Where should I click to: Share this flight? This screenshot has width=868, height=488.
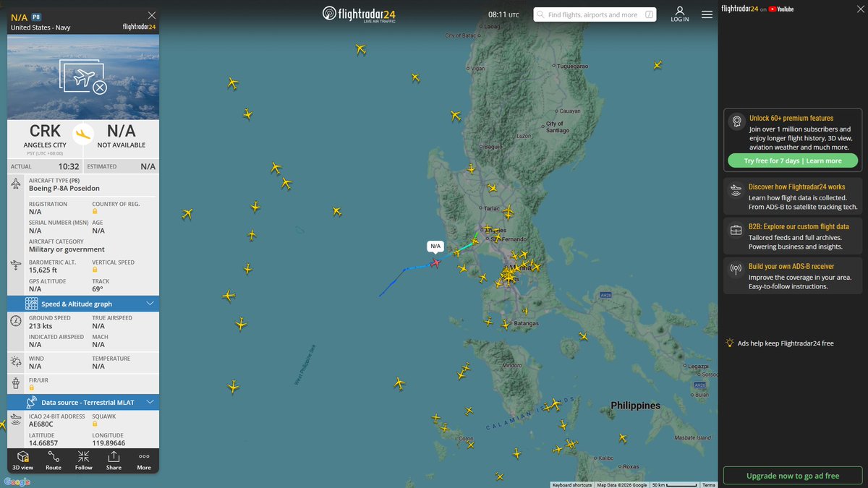click(114, 461)
